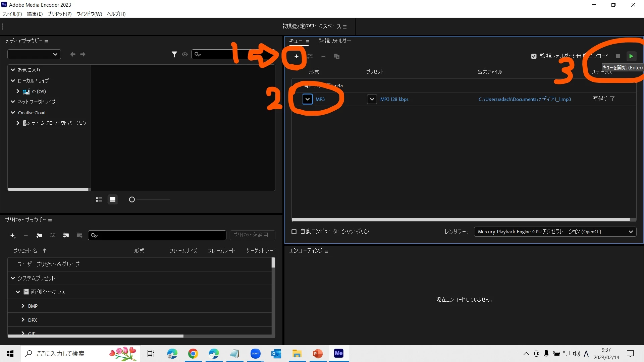
Task: Switch to the 監視フォルダー tab
Action: (334, 41)
